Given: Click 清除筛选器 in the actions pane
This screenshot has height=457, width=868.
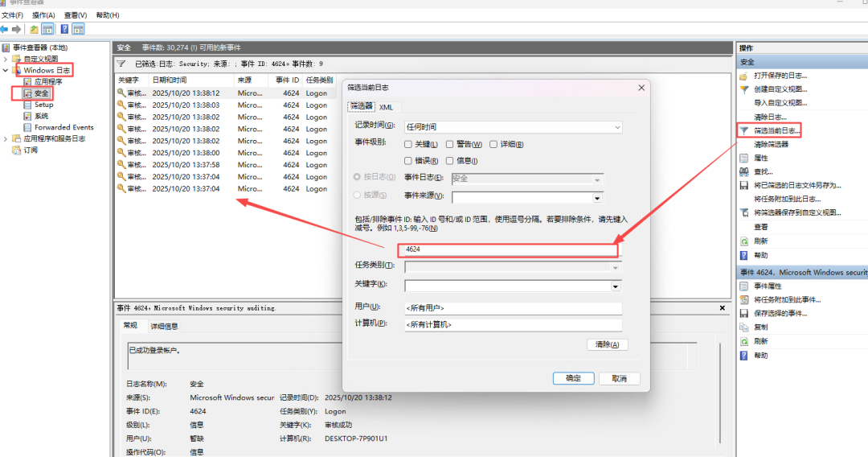Looking at the screenshot, I should pos(771,145).
